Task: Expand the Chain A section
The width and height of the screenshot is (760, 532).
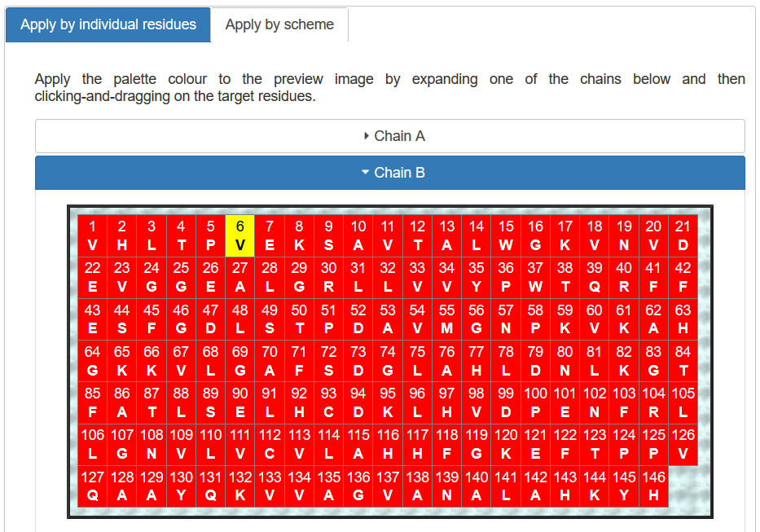Action: pyautogui.click(x=389, y=136)
